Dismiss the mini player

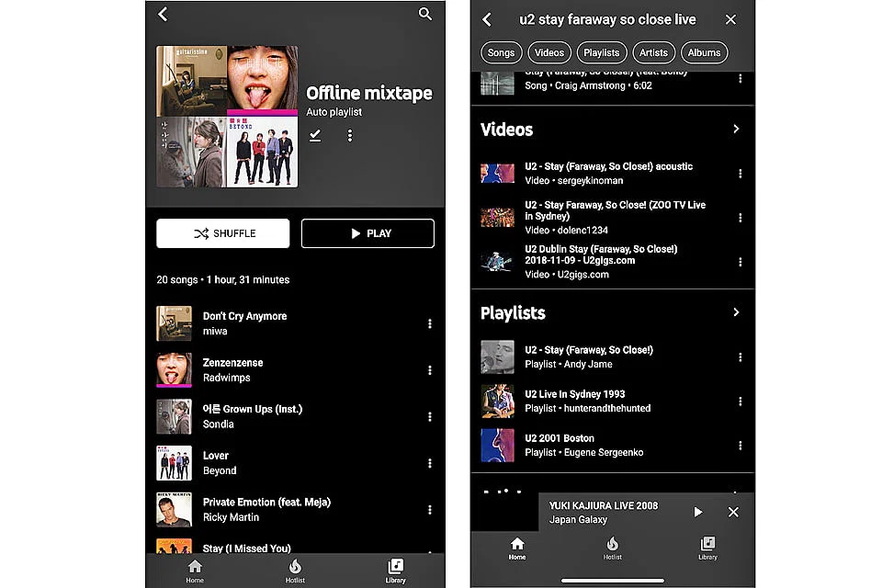(733, 512)
